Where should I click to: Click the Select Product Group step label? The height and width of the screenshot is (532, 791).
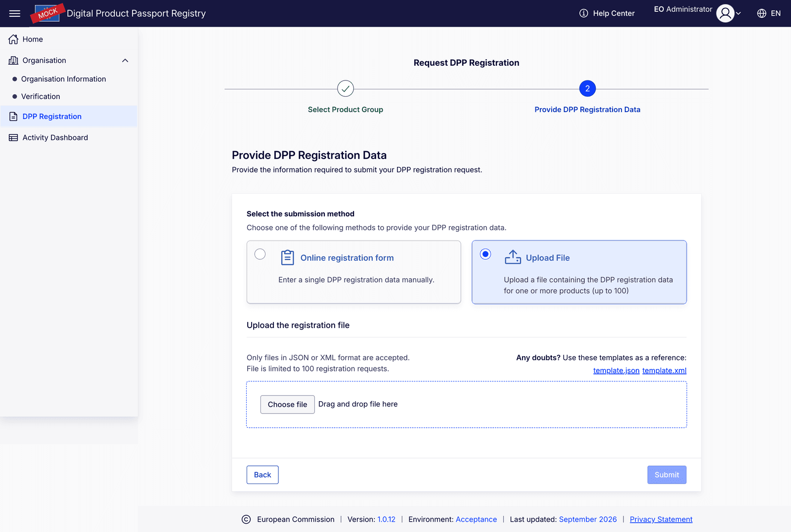[346, 110]
